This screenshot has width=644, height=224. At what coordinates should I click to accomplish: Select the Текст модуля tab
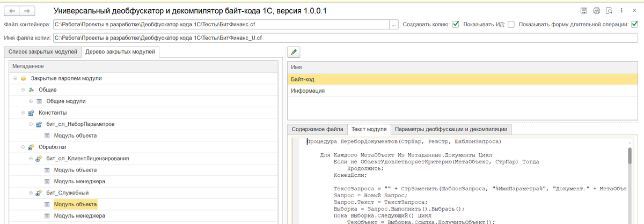click(x=368, y=129)
